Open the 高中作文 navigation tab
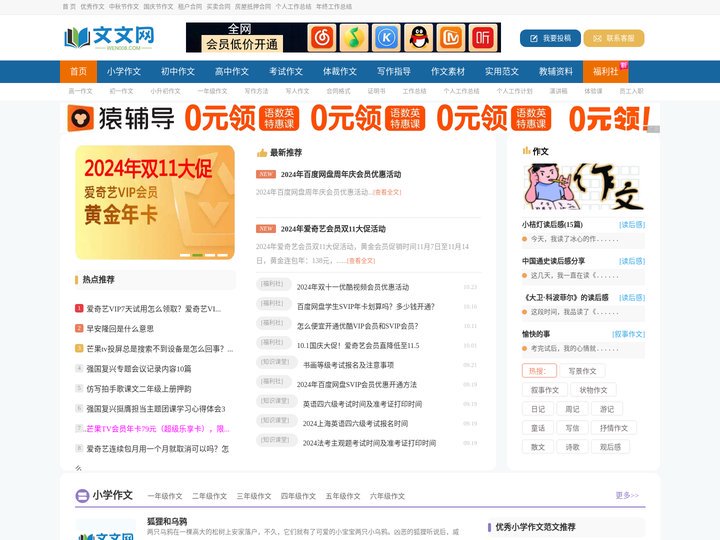720x540 pixels. (x=232, y=71)
